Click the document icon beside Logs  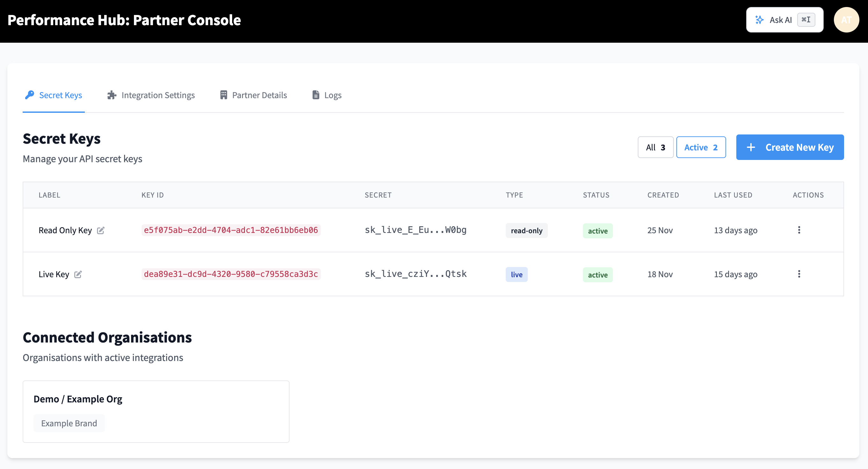[x=316, y=95]
